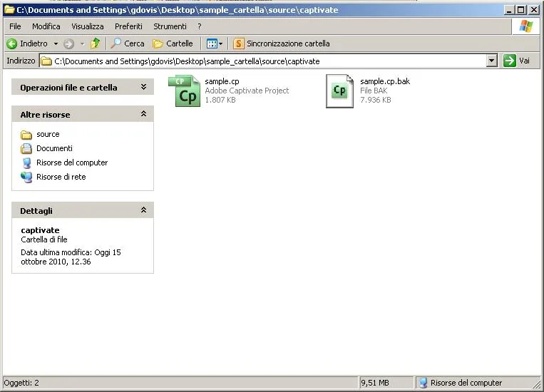Click the greyed forward arrow icon
This screenshot has width=544, height=392.
[68, 43]
